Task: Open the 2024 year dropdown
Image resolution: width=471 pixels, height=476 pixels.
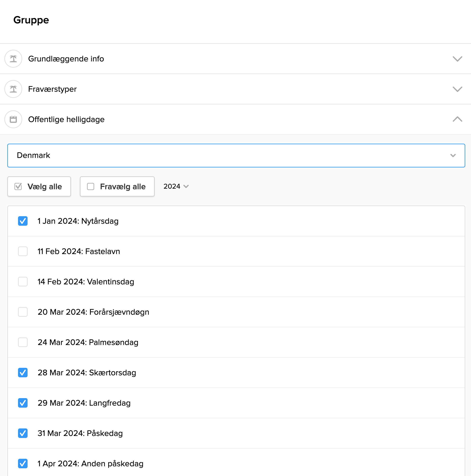Action: click(x=176, y=186)
